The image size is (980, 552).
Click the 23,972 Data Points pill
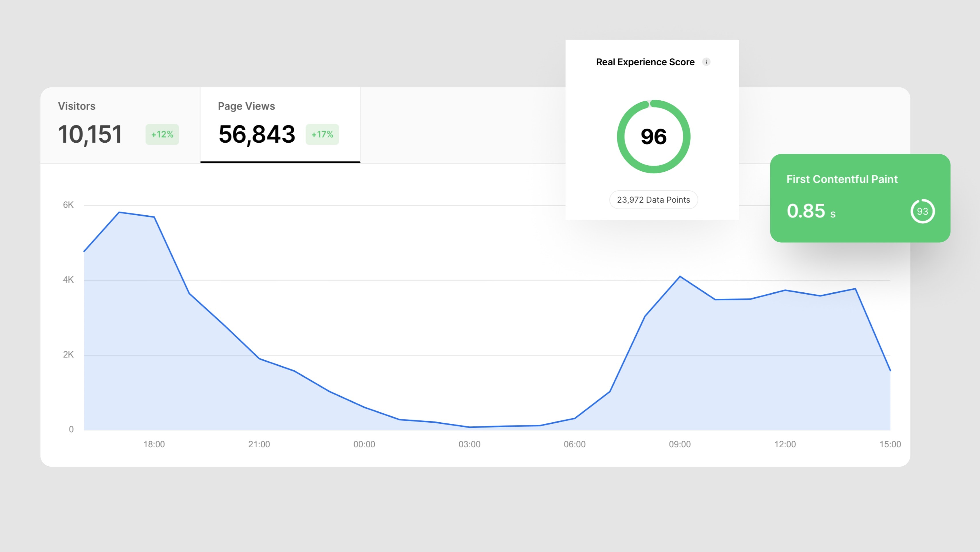(653, 200)
